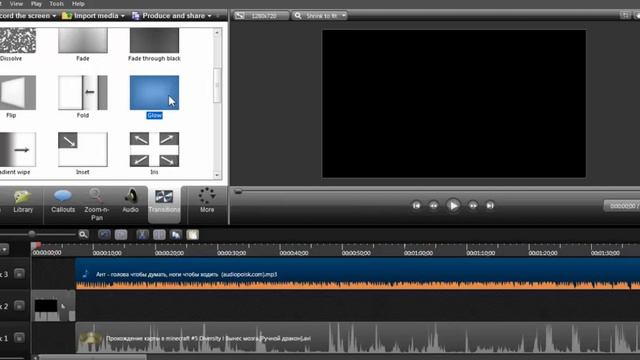Click the preview time code display
This screenshot has height=360, width=640.
pos(622,206)
